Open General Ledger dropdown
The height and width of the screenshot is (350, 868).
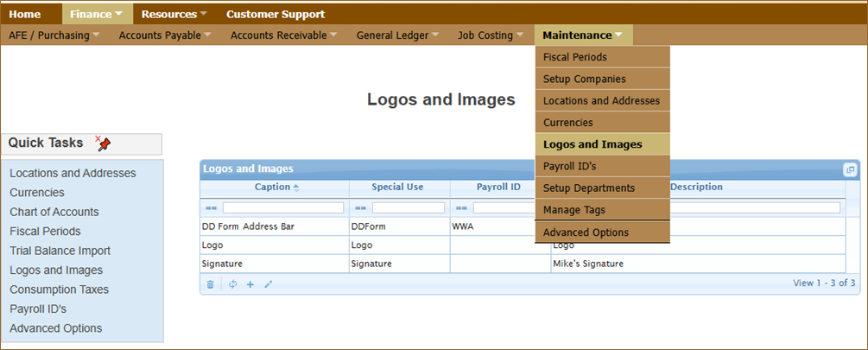click(397, 35)
